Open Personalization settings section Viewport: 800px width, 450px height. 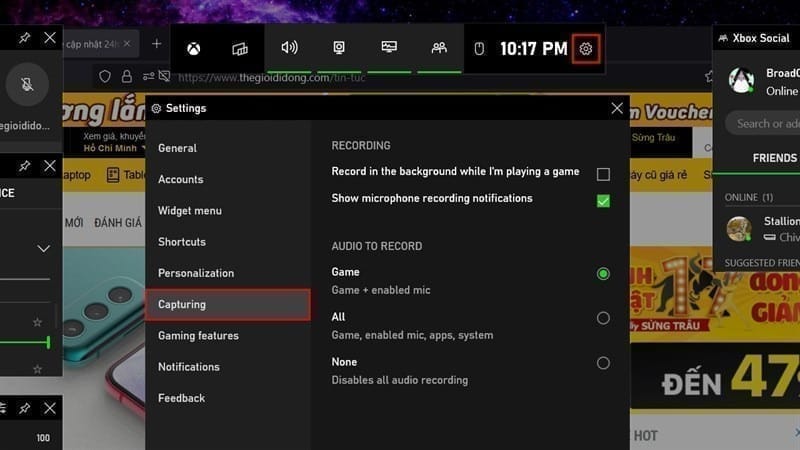228,273
